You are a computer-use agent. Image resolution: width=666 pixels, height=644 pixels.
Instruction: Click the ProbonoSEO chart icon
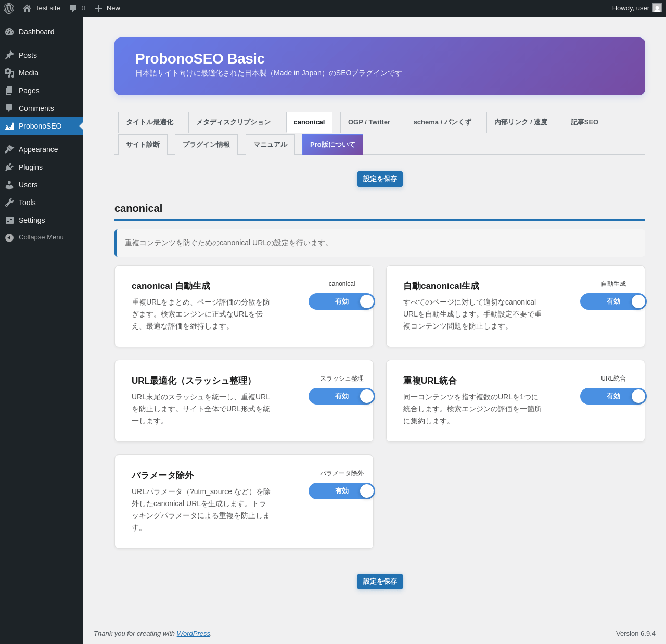click(x=9, y=126)
